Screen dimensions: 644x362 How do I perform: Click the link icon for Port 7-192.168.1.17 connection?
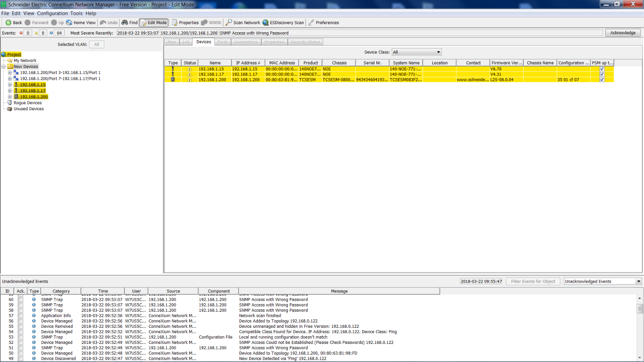pos(16,79)
